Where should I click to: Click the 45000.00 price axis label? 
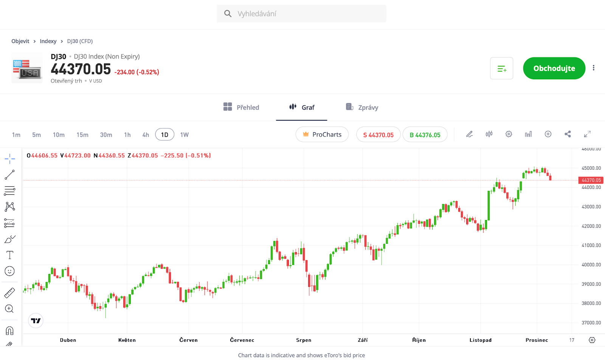coord(591,168)
